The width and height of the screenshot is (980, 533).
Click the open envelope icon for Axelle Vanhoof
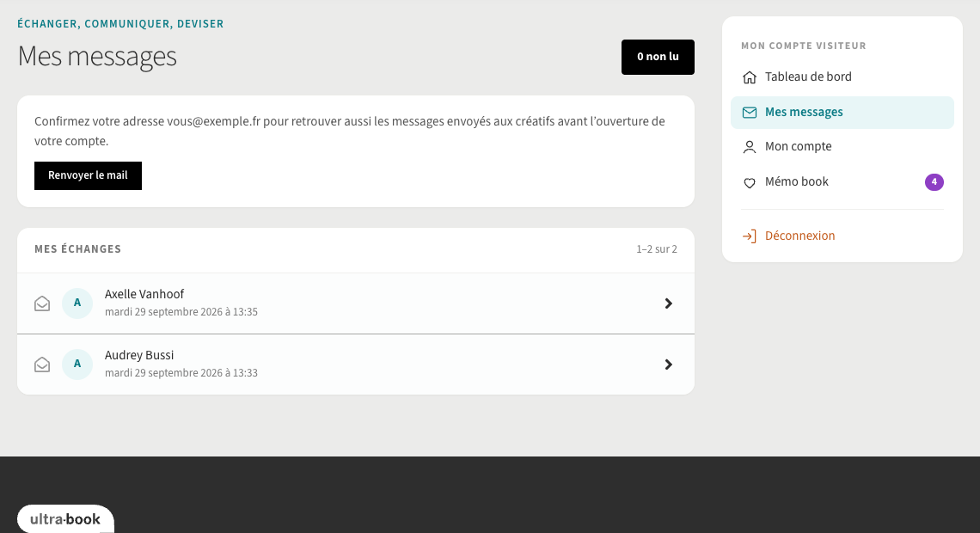tap(42, 303)
